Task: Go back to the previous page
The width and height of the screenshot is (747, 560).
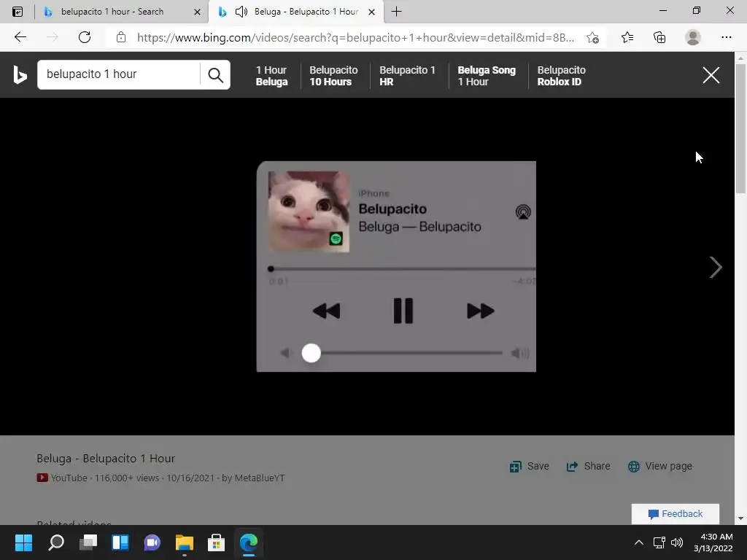Action: tap(20, 37)
